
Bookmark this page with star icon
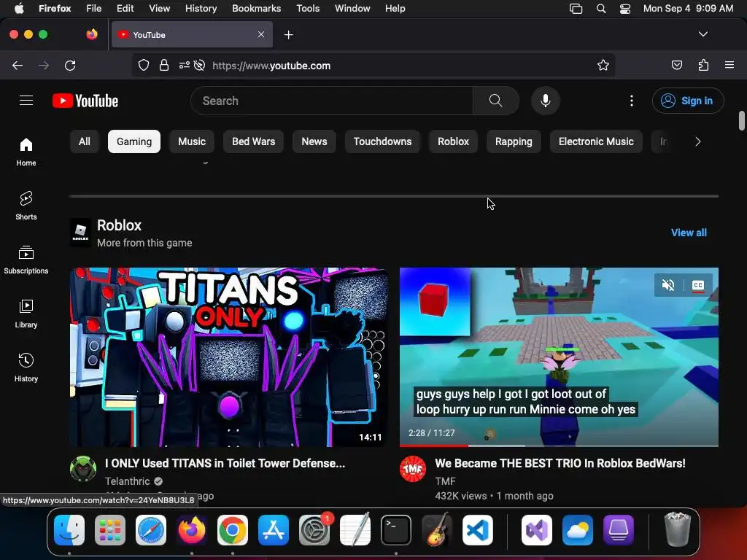603,65
